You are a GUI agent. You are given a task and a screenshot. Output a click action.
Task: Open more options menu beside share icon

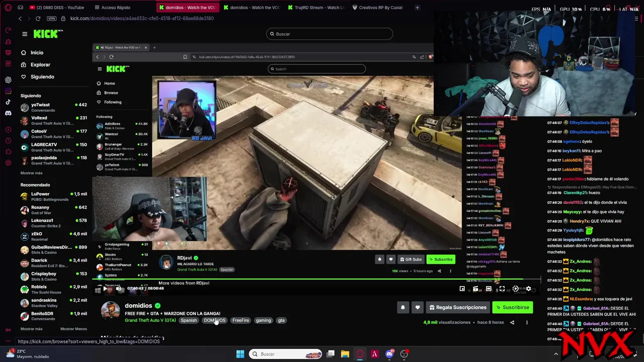pos(527,322)
